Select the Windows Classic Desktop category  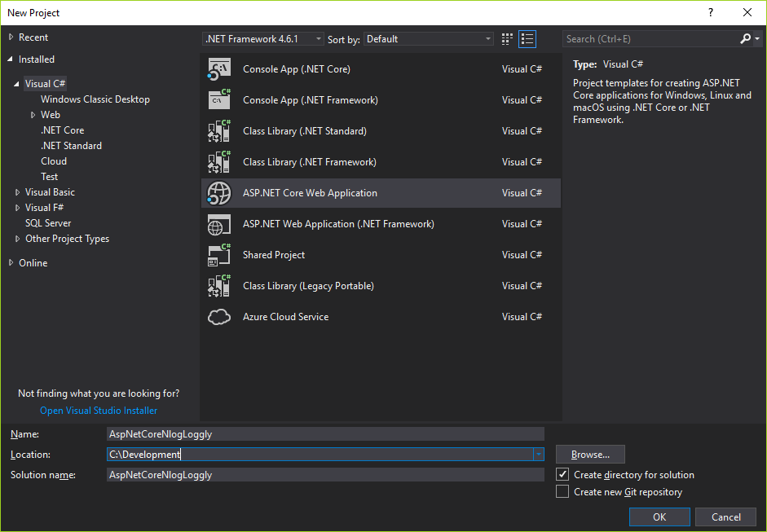95,99
